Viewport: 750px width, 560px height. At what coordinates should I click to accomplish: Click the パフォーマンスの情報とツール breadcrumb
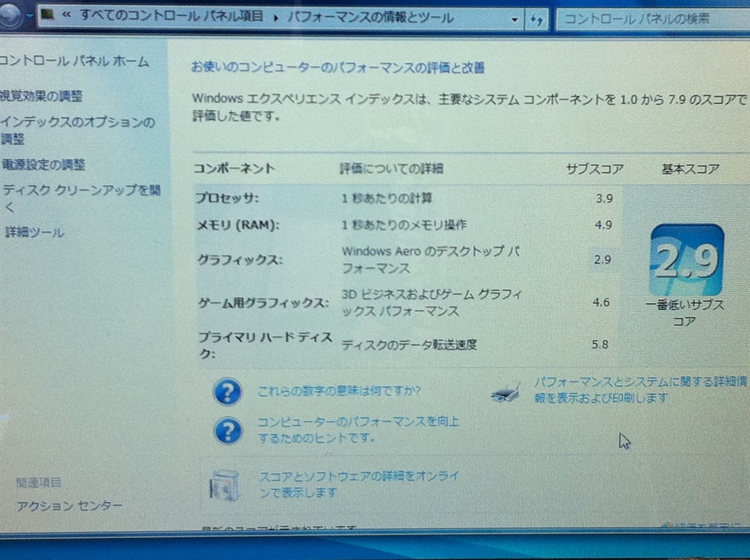click(370, 18)
